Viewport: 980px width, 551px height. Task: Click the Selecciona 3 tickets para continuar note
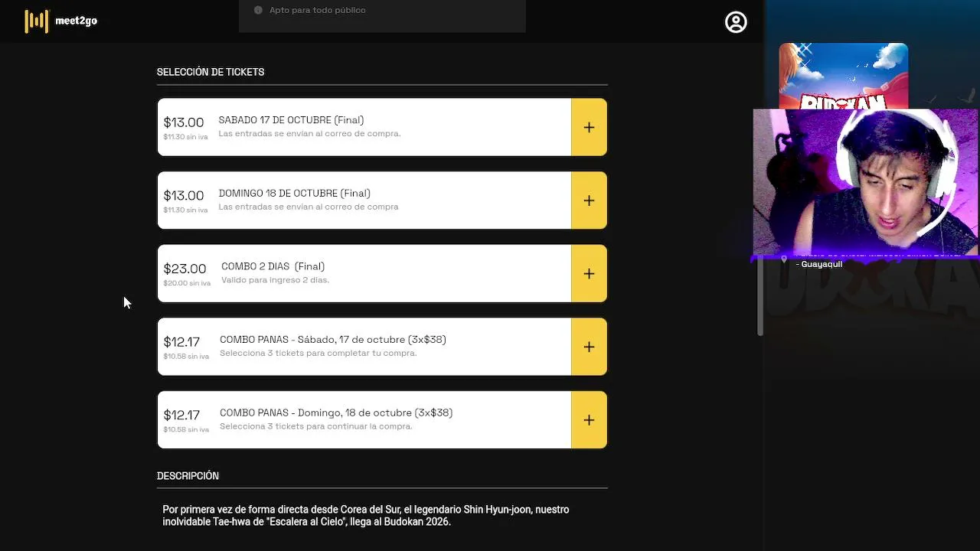[316, 426]
